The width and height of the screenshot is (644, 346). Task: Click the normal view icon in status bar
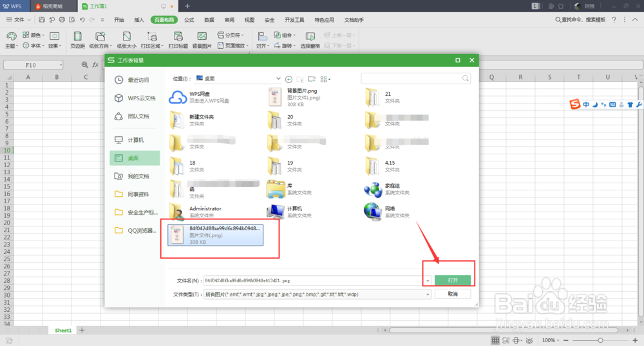point(496,340)
